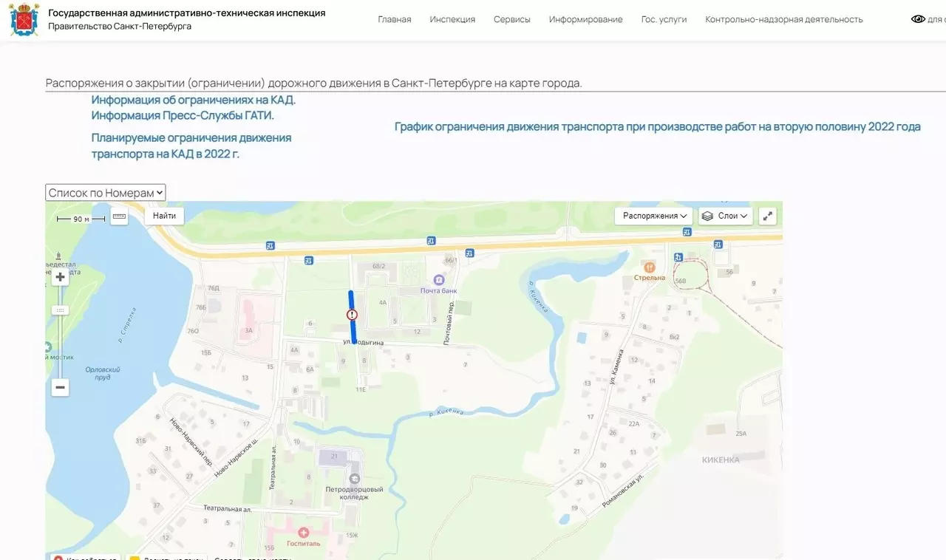This screenshot has height=560, width=946.
Task: Click the red road restriction warning marker
Action: tap(352, 315)
